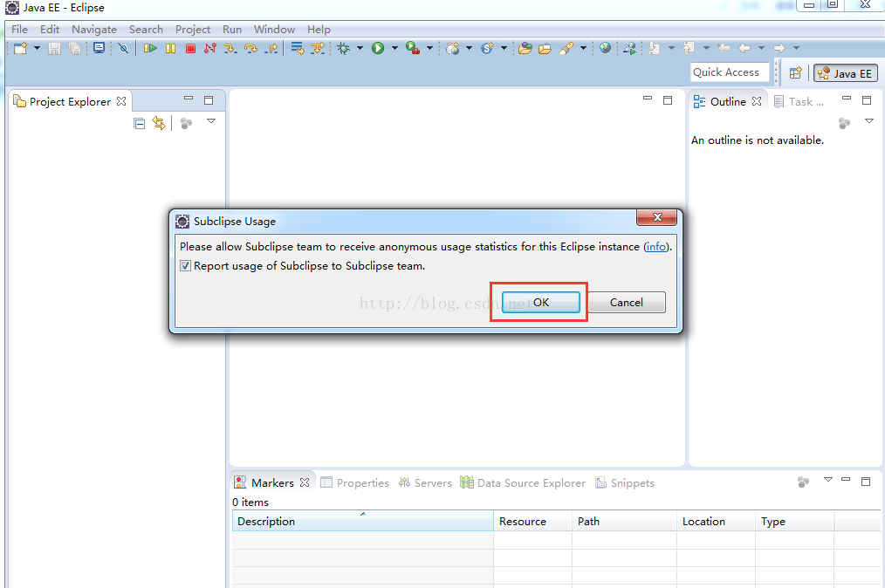Open the New wizard dropdown arrow
Image resolution: width=885 pixels, height=588 pixels.
(x=37, y=49)
